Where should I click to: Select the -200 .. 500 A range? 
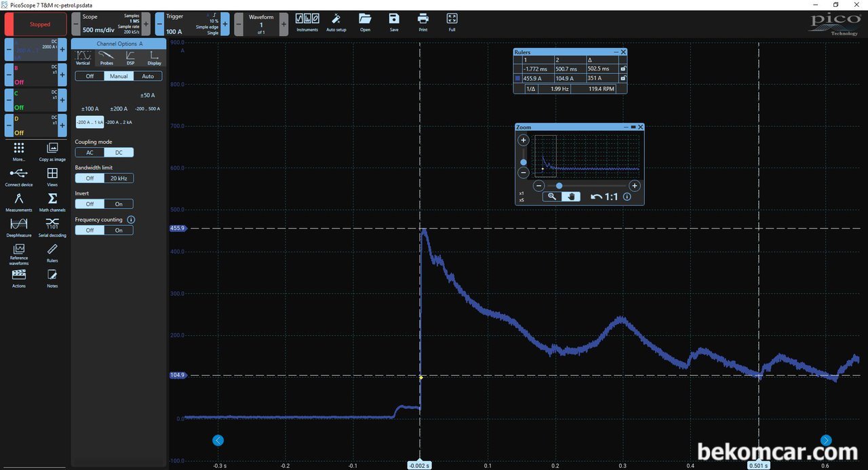click(148, 109)
